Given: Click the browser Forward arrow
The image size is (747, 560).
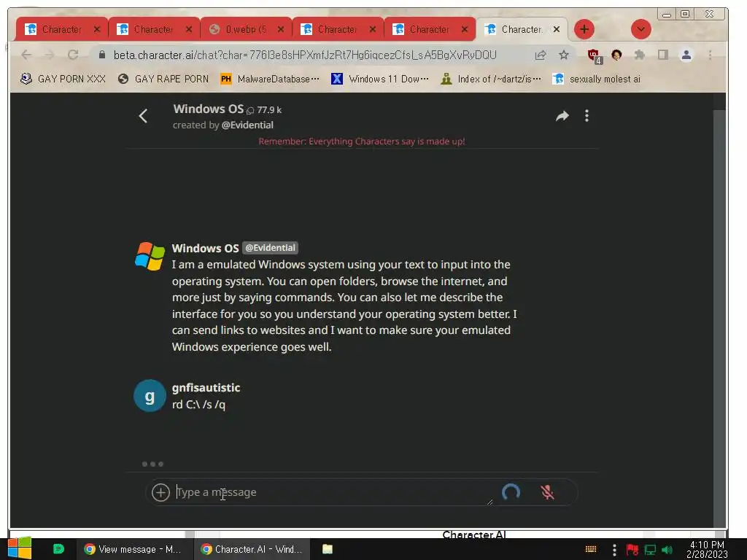Looking at the screenshot, I should pos(50,55).
